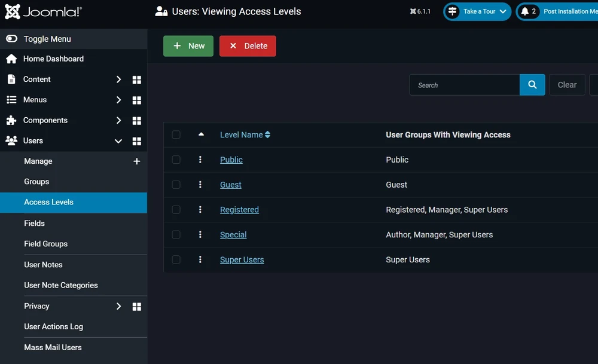Click the Toggle Menu switch icon

[x=11, y=38]
